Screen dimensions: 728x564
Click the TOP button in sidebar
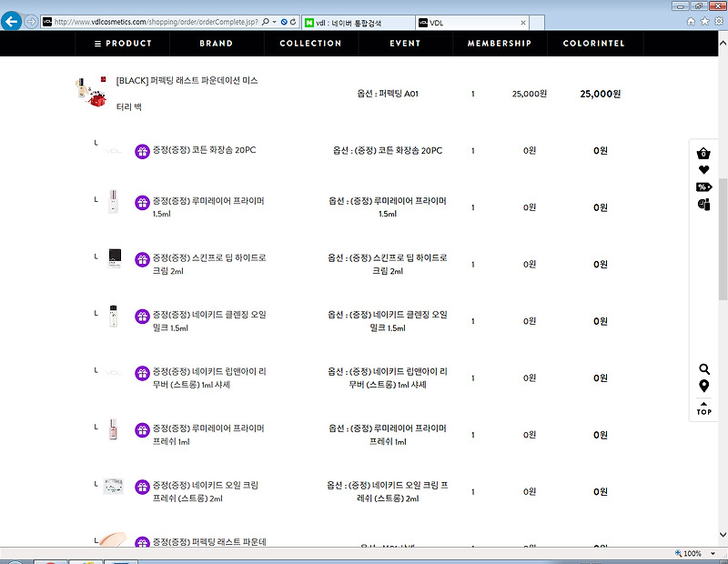coord(703,408)
